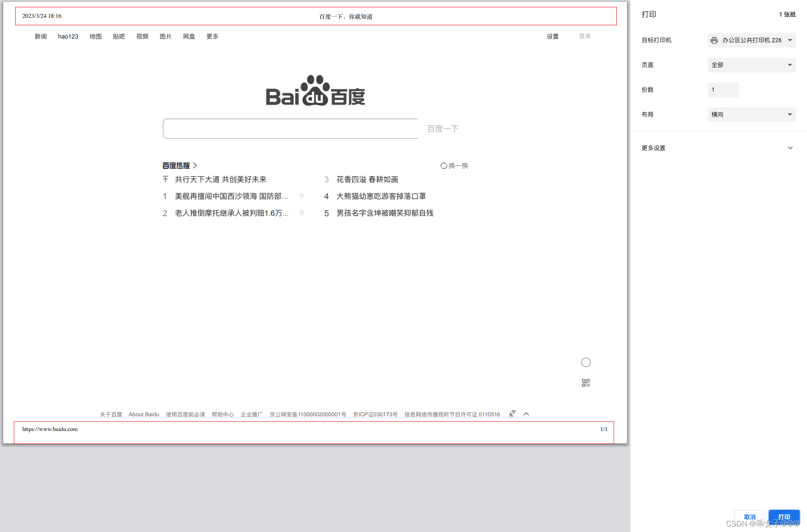Open the target printer dropdown

(x=751, y=40)
